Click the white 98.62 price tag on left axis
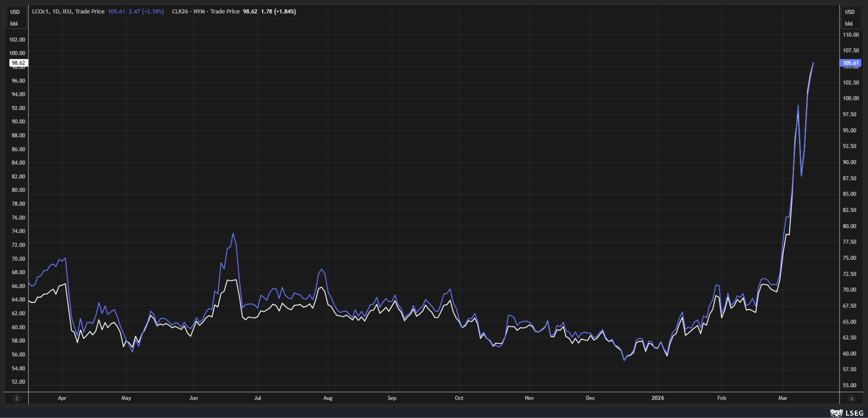The width and height of the screenshot is (868, 418). pyautogui.click(x=19, y=63)
